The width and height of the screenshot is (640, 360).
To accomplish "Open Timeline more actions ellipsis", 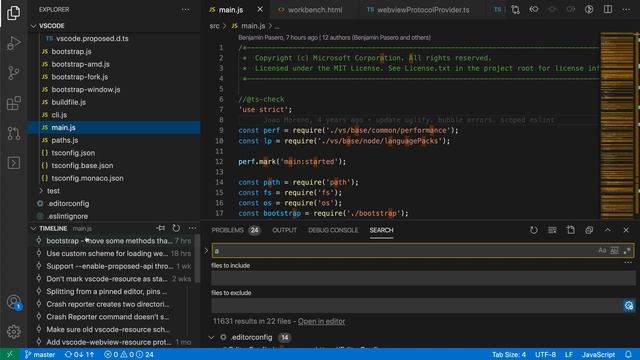I will click(x=193, y=228).
